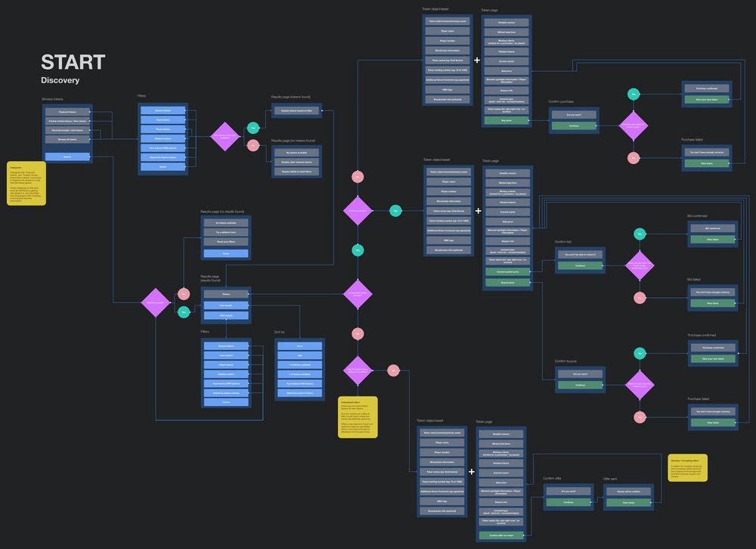Screen dimensions: 756x549
Task: Select the 'Featured tokens' box in Browse tokens
Action: click(x=67, y=112)
